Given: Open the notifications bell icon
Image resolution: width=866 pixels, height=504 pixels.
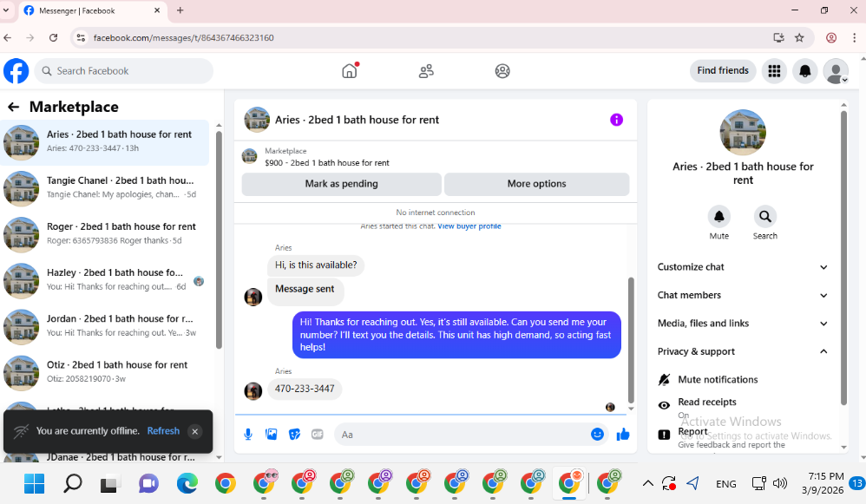Looking at the screenshot, I should point(805,70).
